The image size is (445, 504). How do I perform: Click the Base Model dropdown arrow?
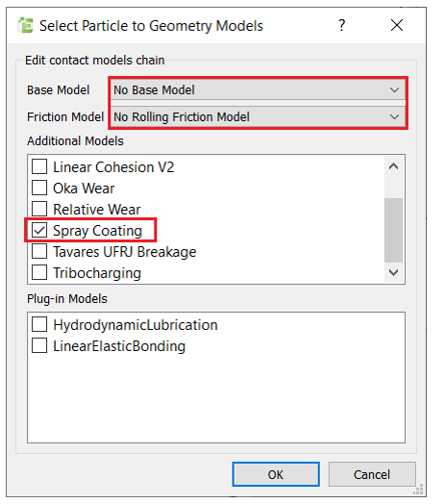pos(395,90)
